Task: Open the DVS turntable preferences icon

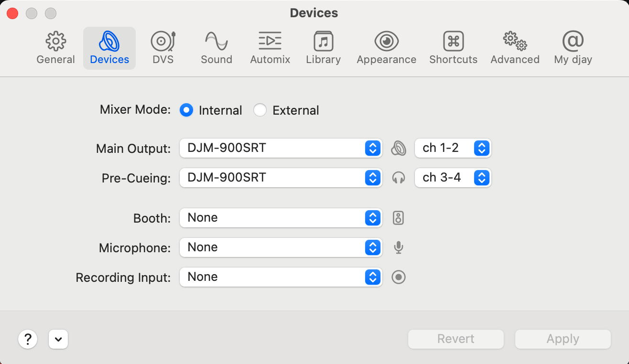Action: (x=163, y=42)
